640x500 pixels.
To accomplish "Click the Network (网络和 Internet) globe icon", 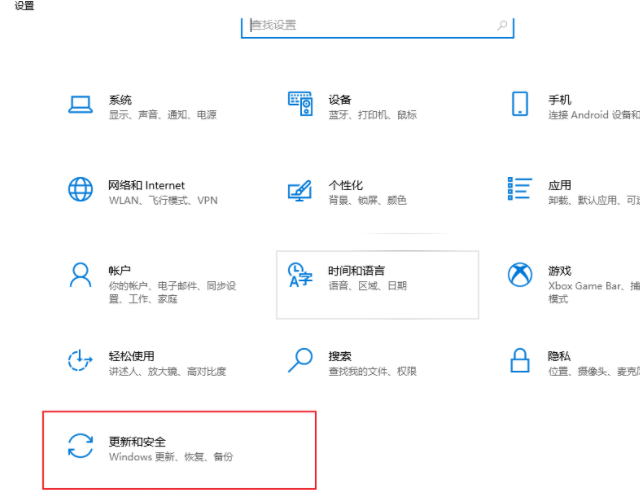I will [80, 190].
